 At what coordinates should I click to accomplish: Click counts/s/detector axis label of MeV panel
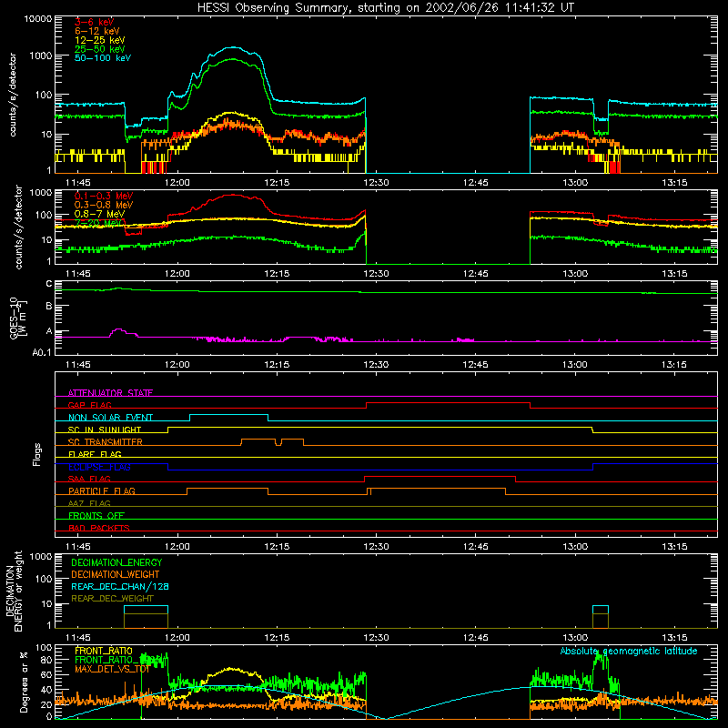(18, 227)
